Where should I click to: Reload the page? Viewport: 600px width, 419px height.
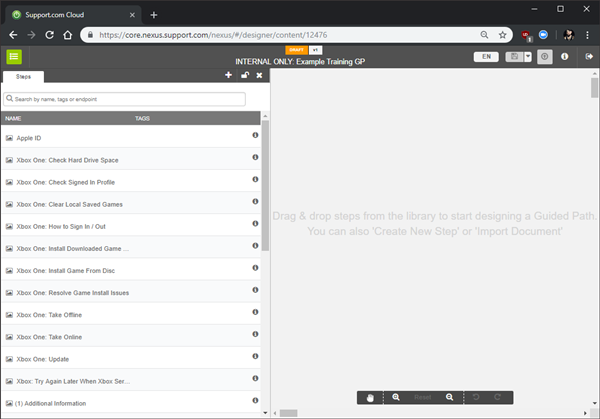click(49, 35)
